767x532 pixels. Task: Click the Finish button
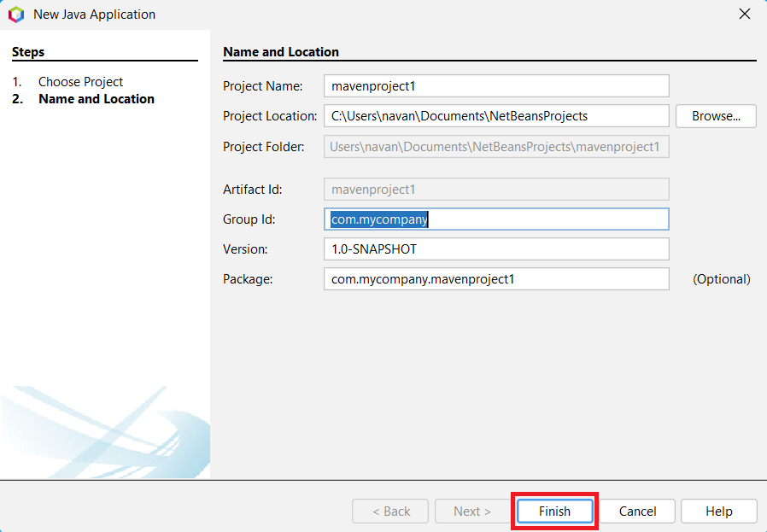(554, 511)
